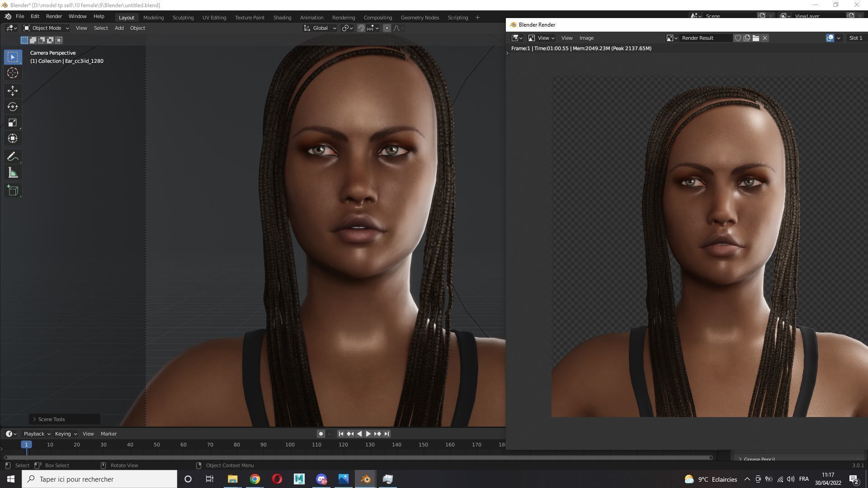Pick the Add Cube tool

pos(13,191)
